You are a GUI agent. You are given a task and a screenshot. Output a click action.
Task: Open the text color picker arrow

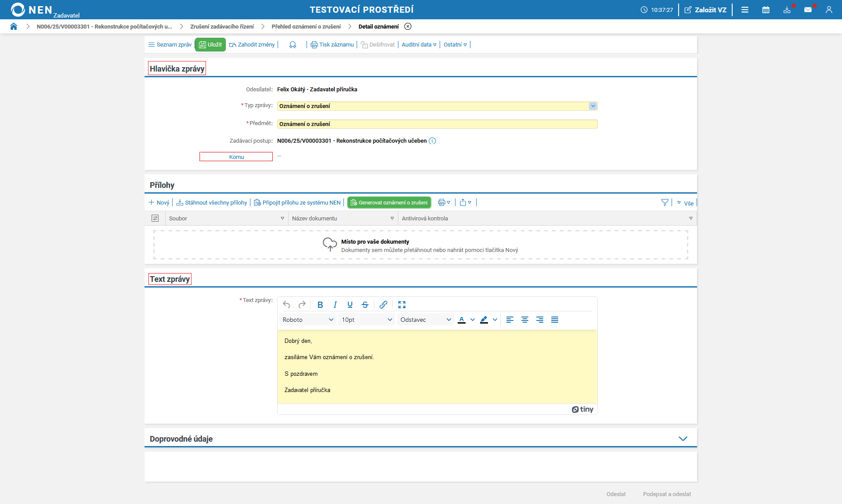pyautogui.click(x=473, y=320)
